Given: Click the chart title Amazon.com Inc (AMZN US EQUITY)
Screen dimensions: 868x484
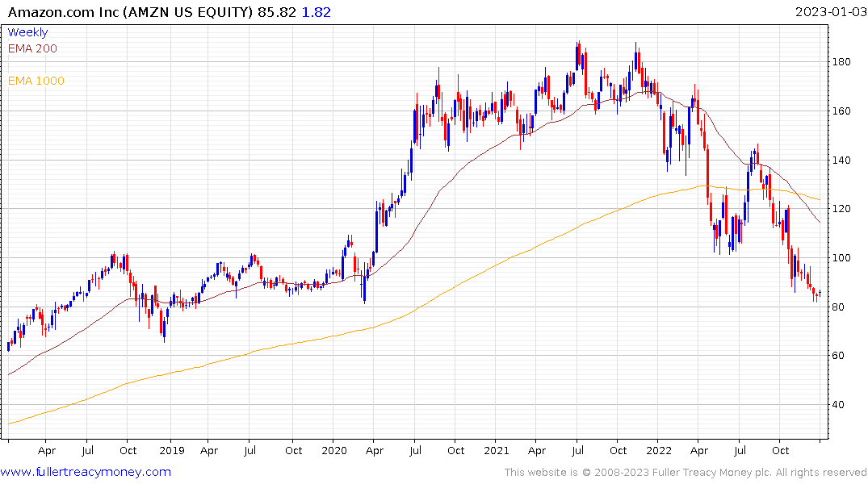Looking at the screenshot, I should (131, 11).
